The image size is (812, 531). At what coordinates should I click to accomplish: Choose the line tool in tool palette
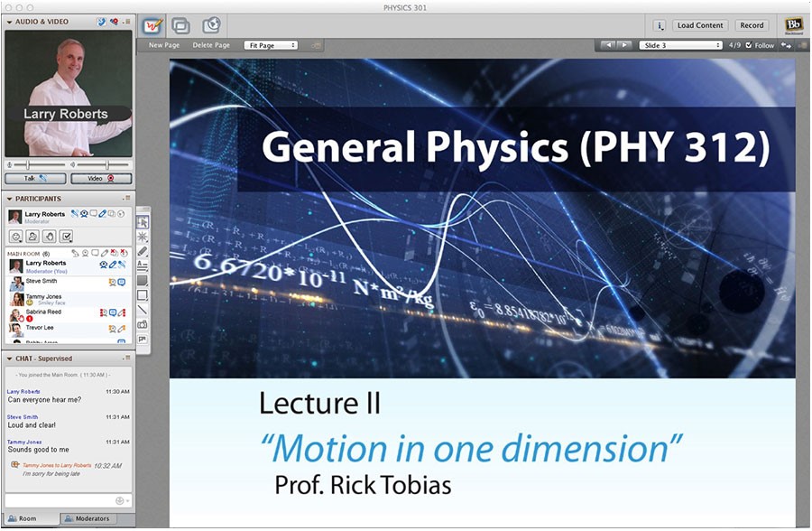[143, 309]
